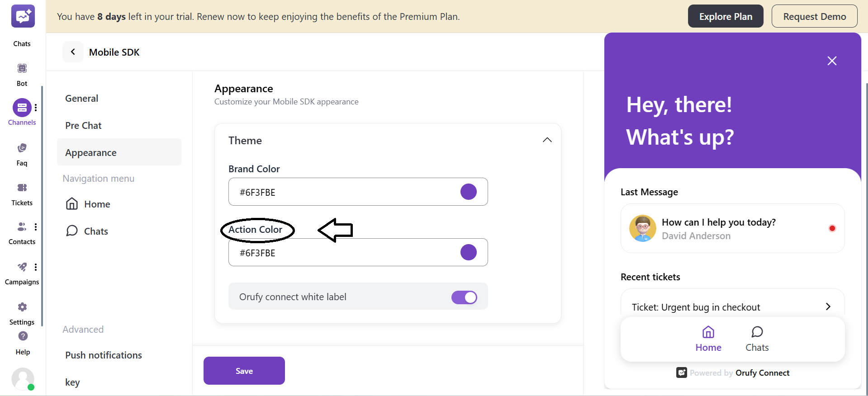868x396 pixels.
Task: Open the Brand Color swatch picker
Action: point(468,192)
